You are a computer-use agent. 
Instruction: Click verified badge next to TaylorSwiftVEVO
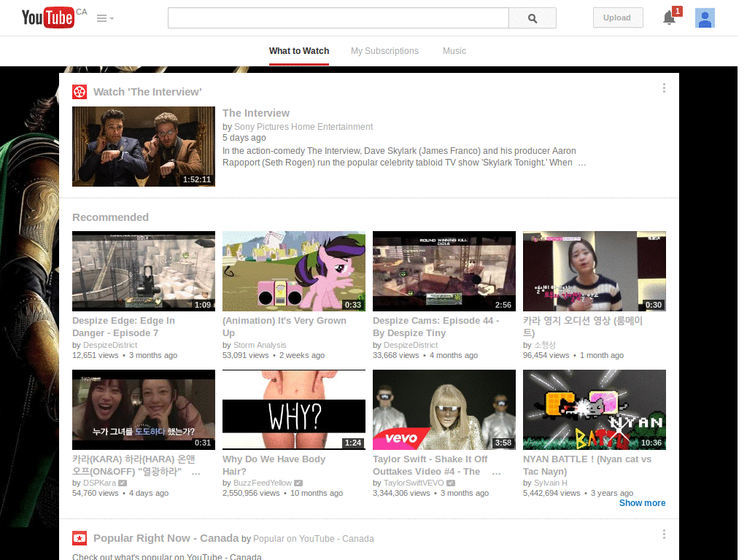(451, 483)
